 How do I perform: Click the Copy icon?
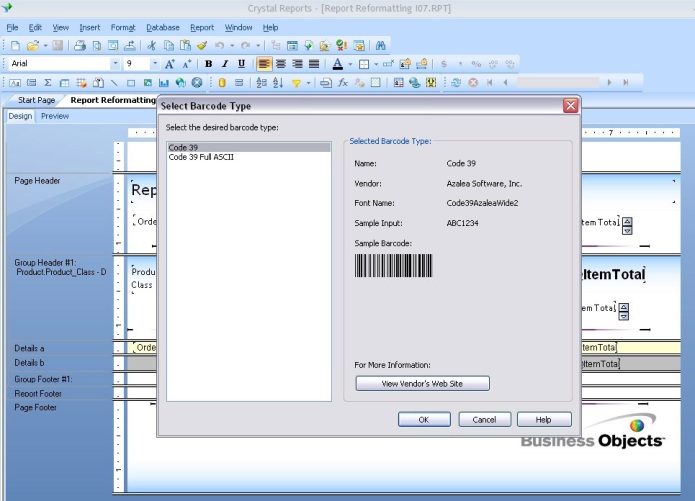168,45
